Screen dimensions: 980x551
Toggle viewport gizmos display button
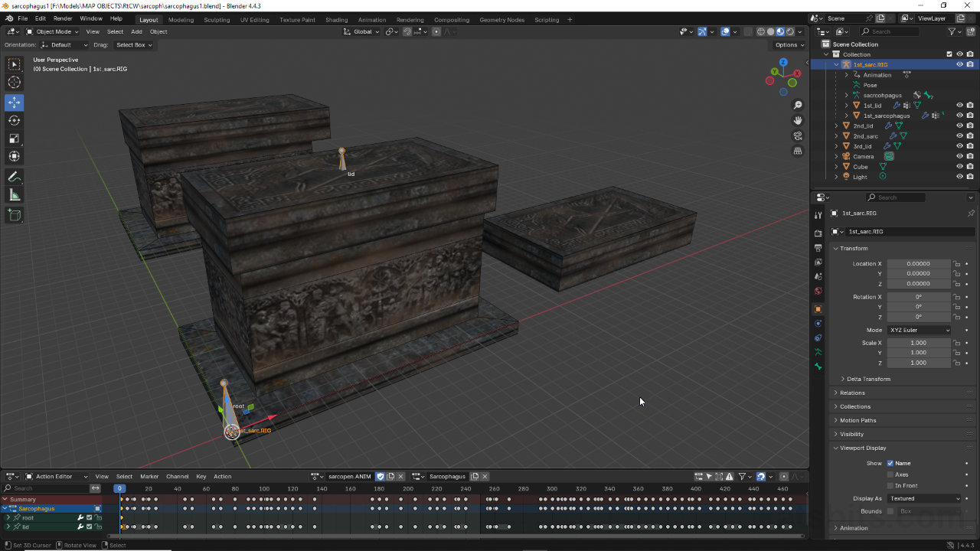pyautogui.click(x=702, y=31)
